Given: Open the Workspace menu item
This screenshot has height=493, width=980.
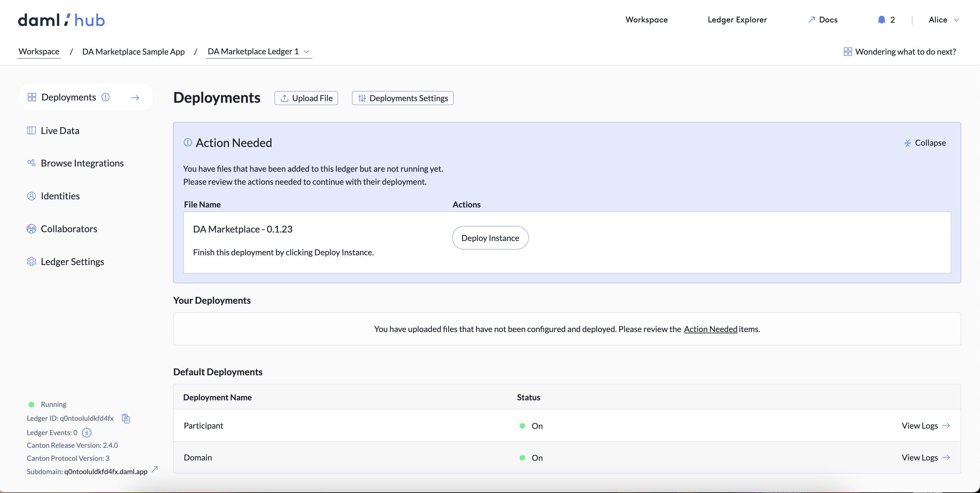Looking at the screenshot, I should 647,20.
